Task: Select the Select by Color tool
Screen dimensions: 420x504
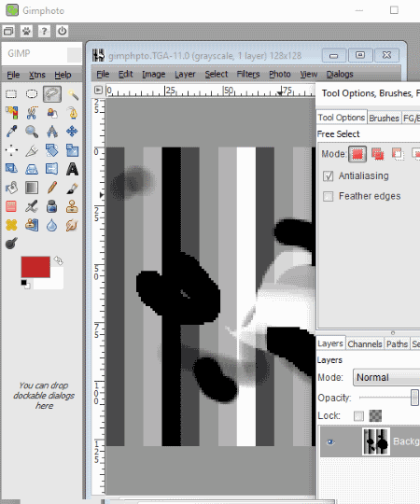Action: [11, 113]
